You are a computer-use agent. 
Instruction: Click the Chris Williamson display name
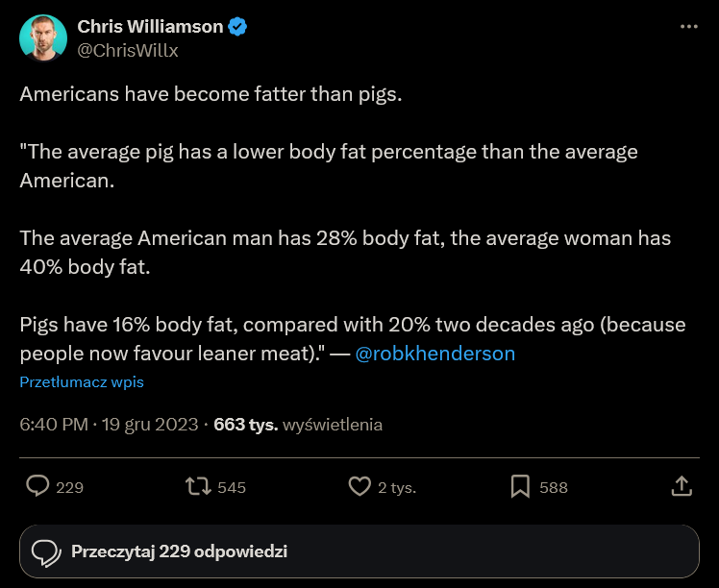(150, 27)
